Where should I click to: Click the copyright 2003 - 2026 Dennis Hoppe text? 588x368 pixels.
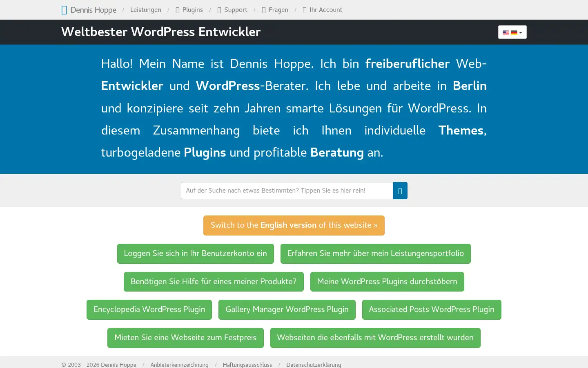[x=99, y=365]
